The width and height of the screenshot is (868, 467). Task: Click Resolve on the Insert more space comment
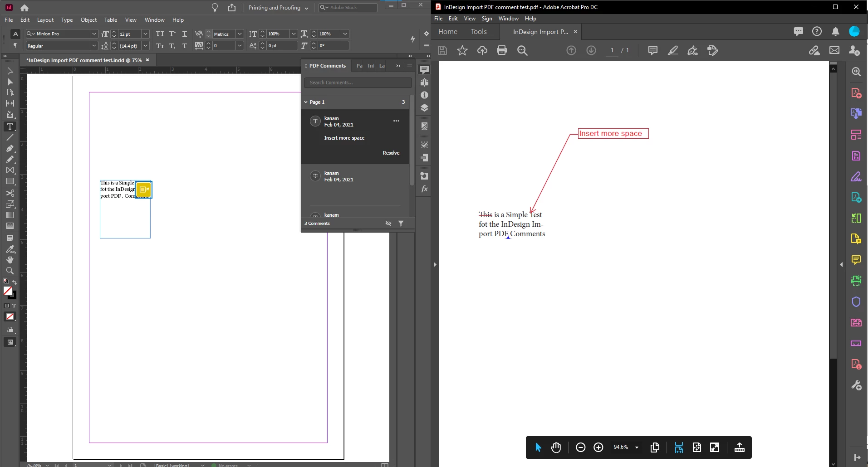[391, 153]
